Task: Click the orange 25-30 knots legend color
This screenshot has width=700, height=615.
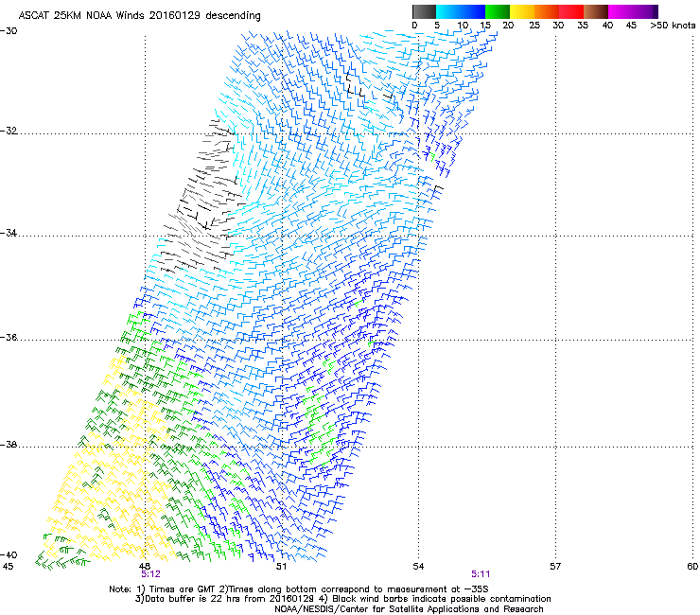Action: click(x=547, y=11)
